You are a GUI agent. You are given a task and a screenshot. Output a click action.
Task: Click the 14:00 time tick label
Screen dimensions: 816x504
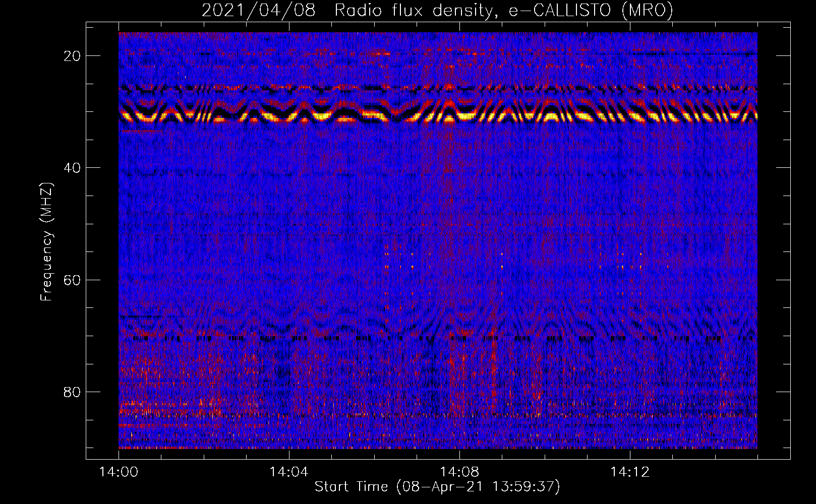click(x=119, y=472)
